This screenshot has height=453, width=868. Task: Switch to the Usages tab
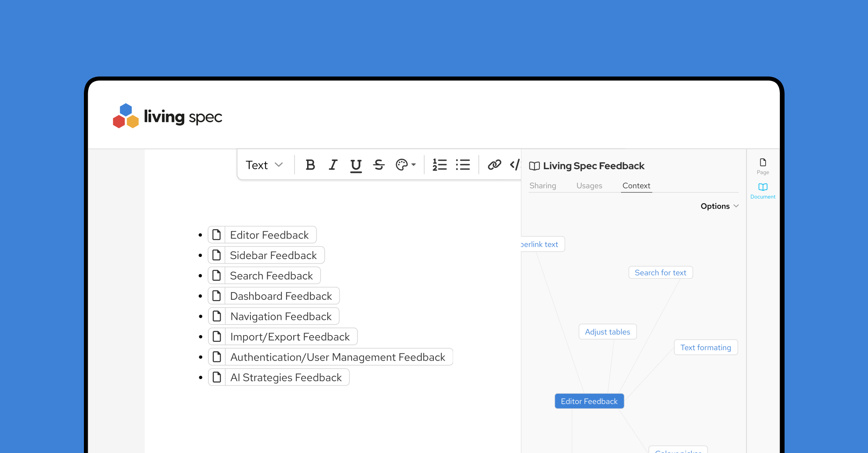tap(589, 186)
